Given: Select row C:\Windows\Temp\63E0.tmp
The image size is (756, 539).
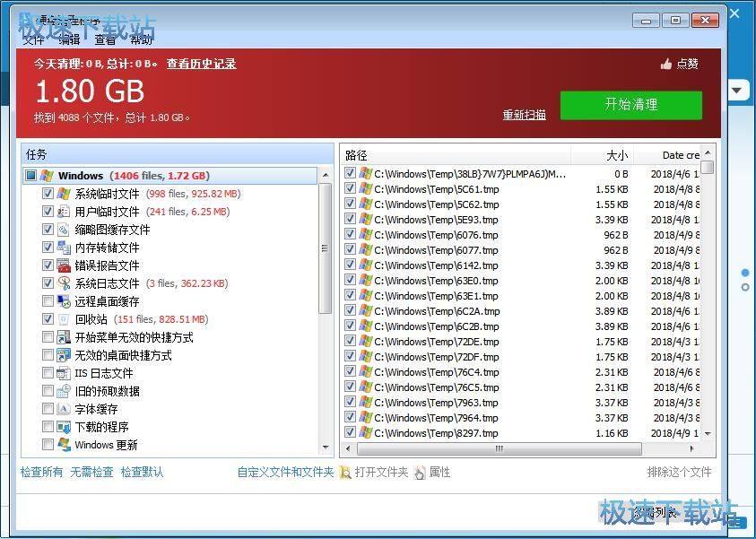Looking at the screenshot, I should [x=522, y=281].
